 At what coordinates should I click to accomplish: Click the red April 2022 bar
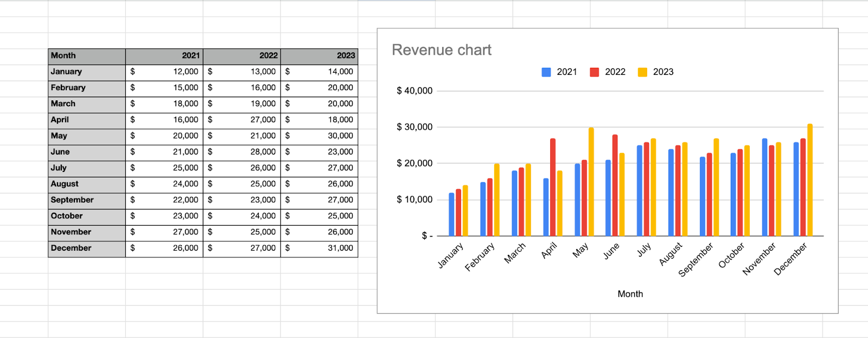pos(553,187)
